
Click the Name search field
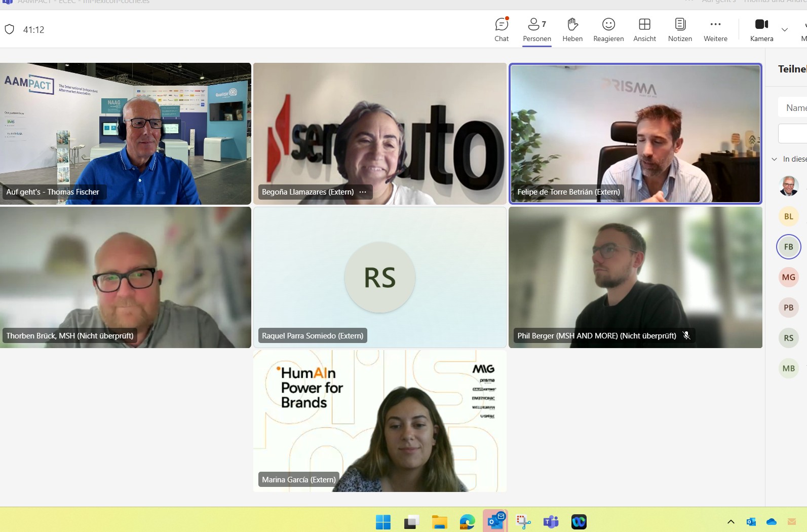coord(794,107)
